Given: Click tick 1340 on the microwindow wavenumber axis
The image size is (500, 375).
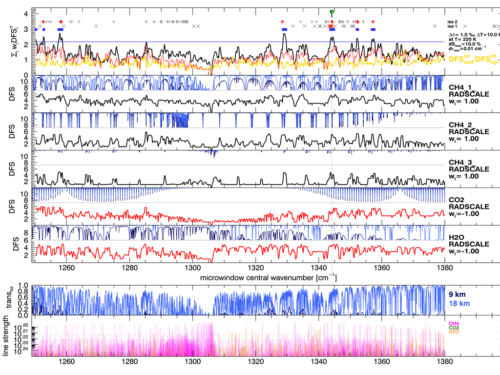Looking at the screenshot, I should (x=319, y=268).
